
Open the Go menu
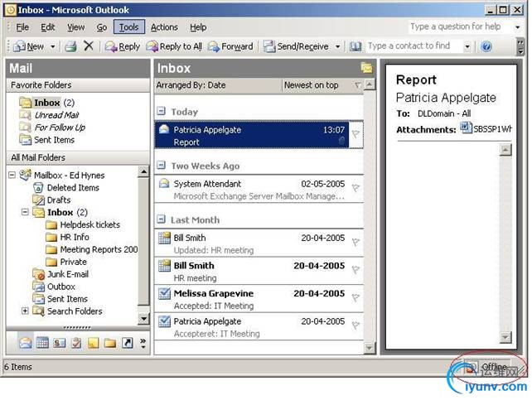click(102, 27)
